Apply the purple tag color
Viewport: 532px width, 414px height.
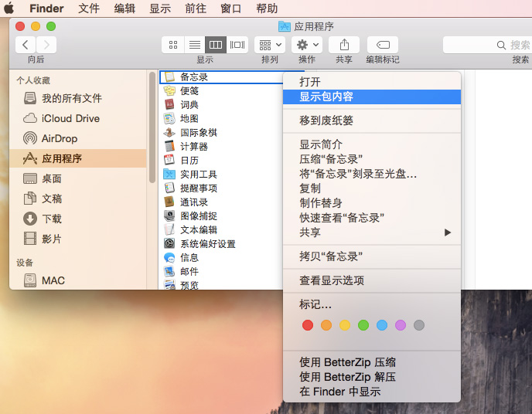pos(401,325)
